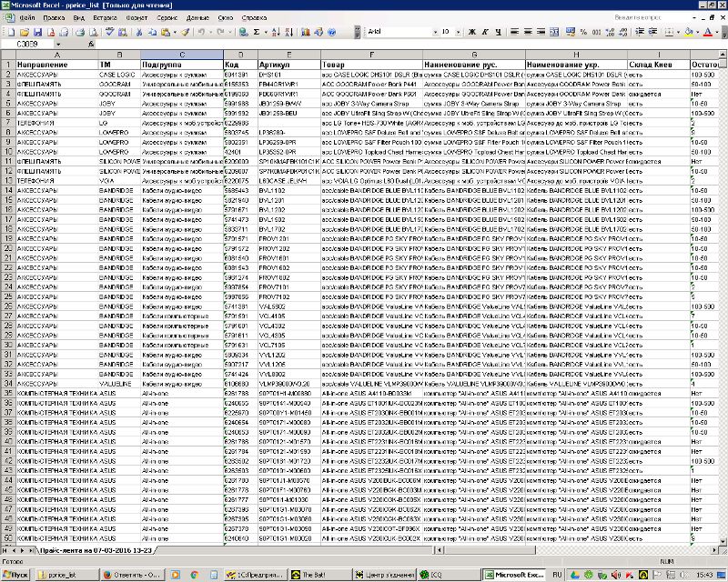Open the Правка menu
728x582 pixels.
(x=54, y=17)
